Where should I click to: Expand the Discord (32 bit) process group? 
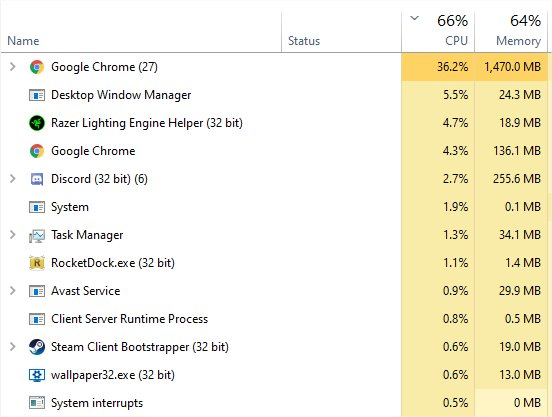pyautogui.click(x=13, y=178)
